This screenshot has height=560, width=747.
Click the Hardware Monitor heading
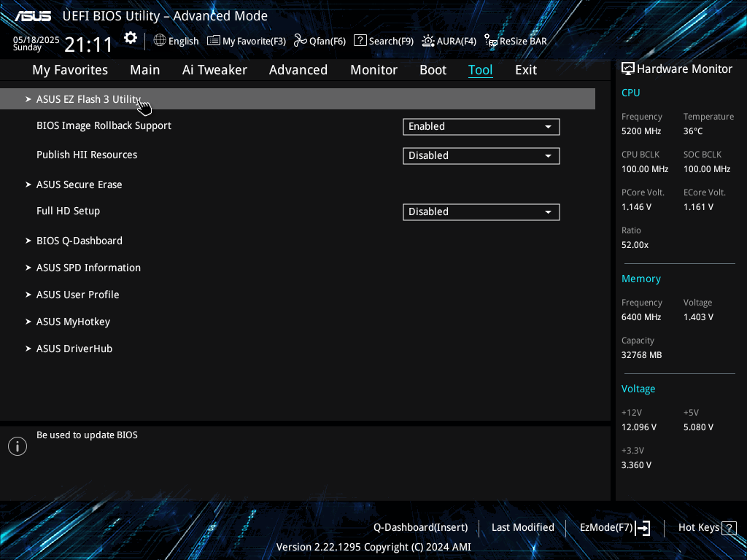coord(684,69)
